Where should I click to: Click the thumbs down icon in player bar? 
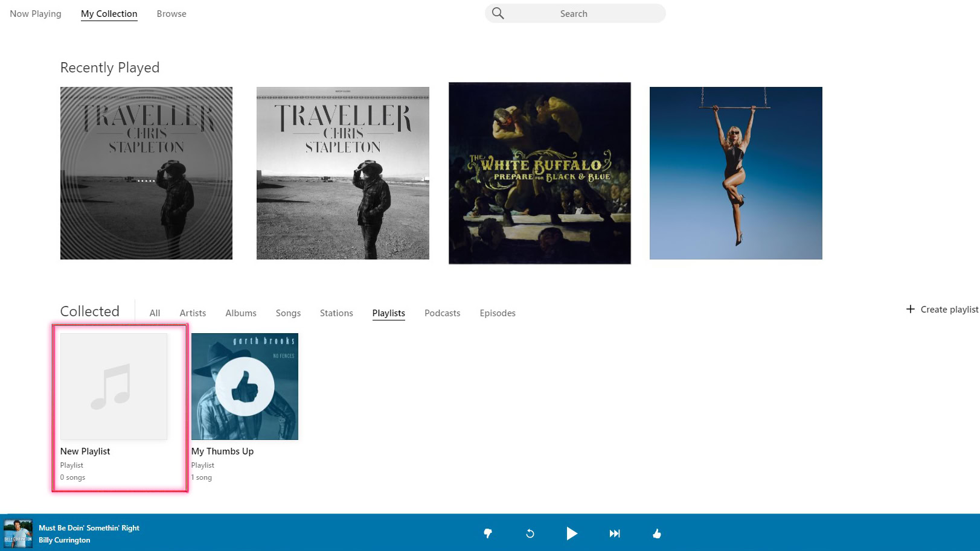coord(488,533)
